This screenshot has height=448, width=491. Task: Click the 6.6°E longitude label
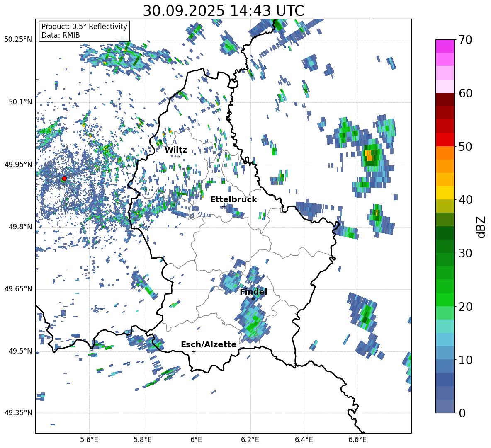coord(357,440)
